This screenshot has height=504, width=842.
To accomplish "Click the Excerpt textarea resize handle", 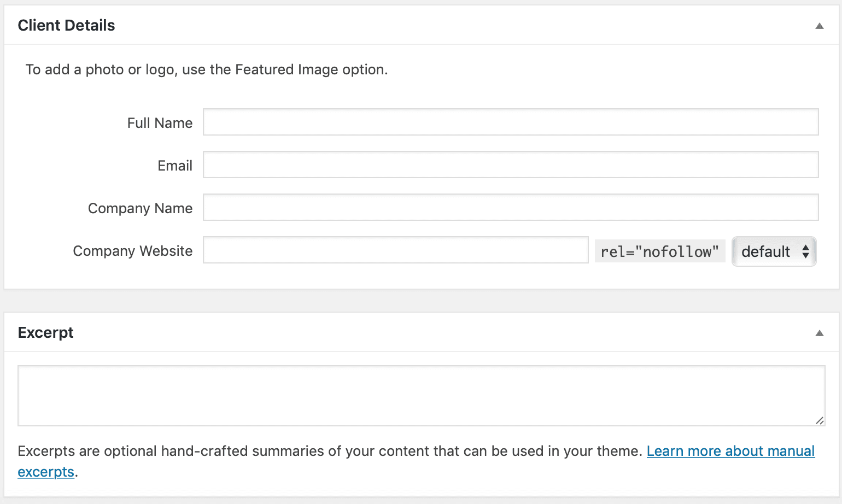I will (820, 420).
